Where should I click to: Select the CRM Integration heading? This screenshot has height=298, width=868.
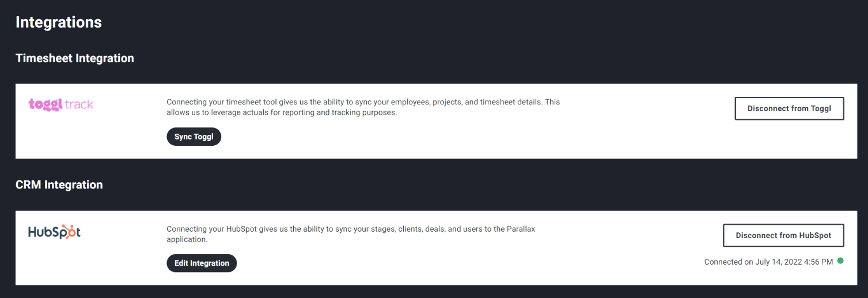[59, 185]
